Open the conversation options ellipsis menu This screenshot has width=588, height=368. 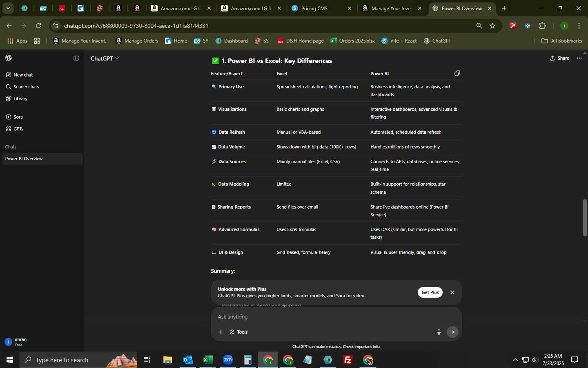click(579, 58)
